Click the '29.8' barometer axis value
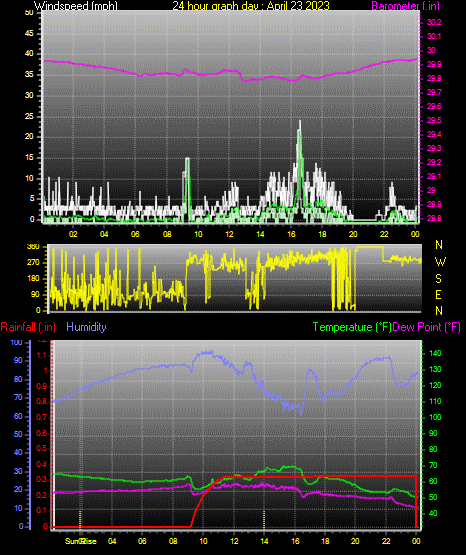466x555 pixels. point(434,79)
